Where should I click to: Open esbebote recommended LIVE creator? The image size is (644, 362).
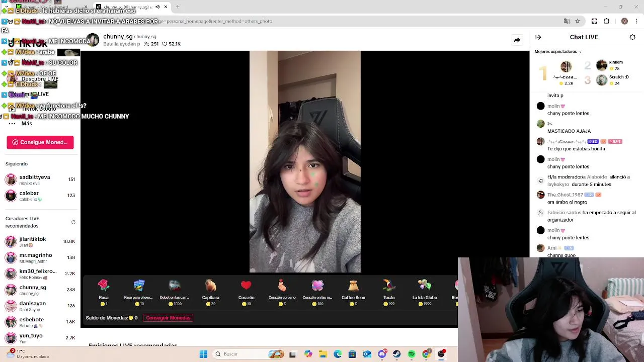pyautogui.click(x=40, y=322)
